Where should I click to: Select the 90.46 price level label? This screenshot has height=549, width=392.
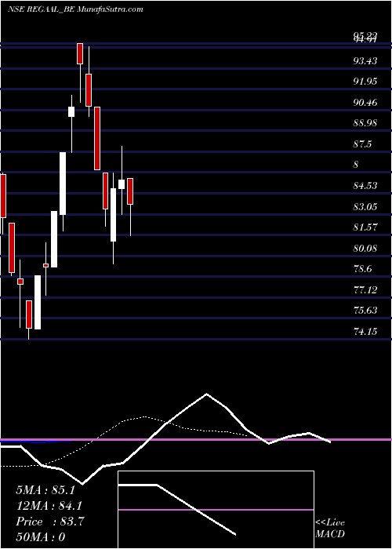click(x=365, y=103)
